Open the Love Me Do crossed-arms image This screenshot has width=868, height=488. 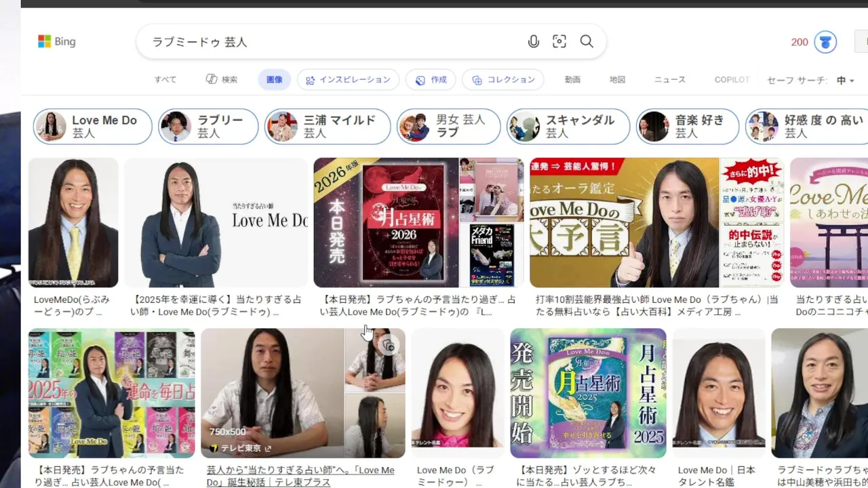[216, 223]
